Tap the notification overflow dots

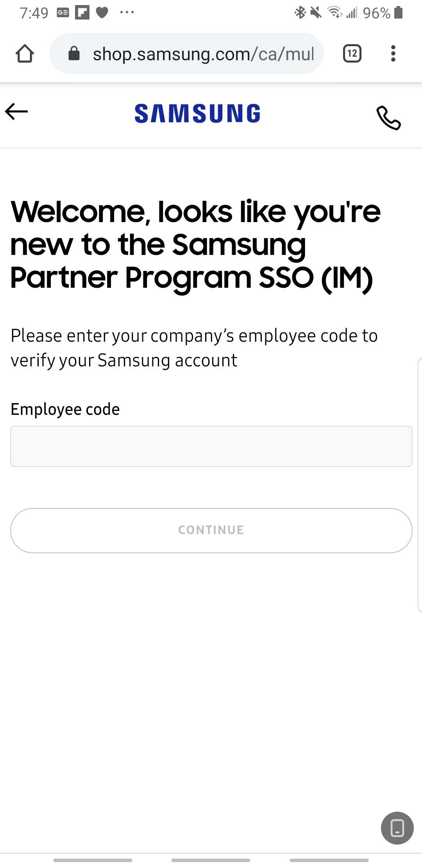tap(126, 12)
